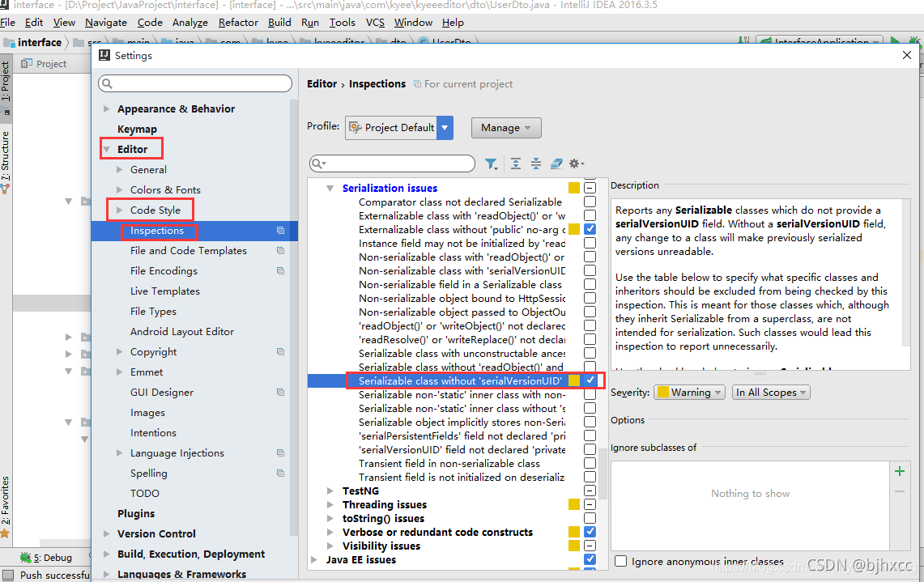Toggle the Java EE issues checkbox
Viewport: 924px width, 582px height.
(x=590, y=559)
